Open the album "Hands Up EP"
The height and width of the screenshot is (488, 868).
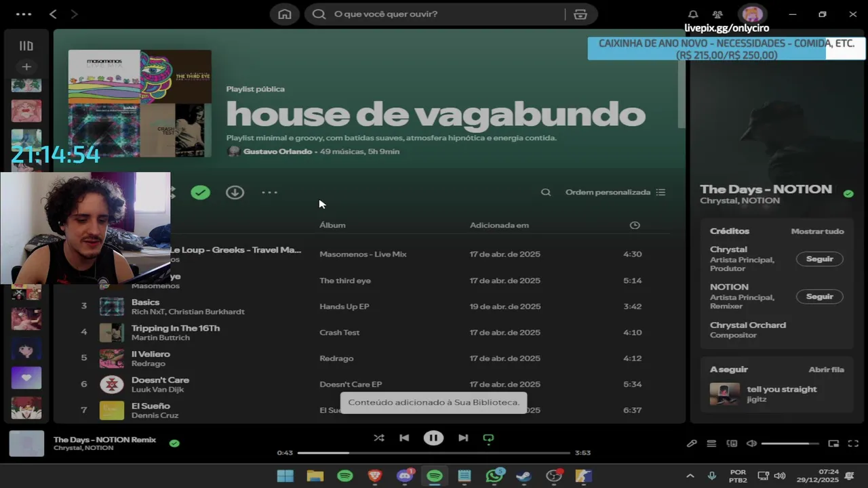point(344,306)
